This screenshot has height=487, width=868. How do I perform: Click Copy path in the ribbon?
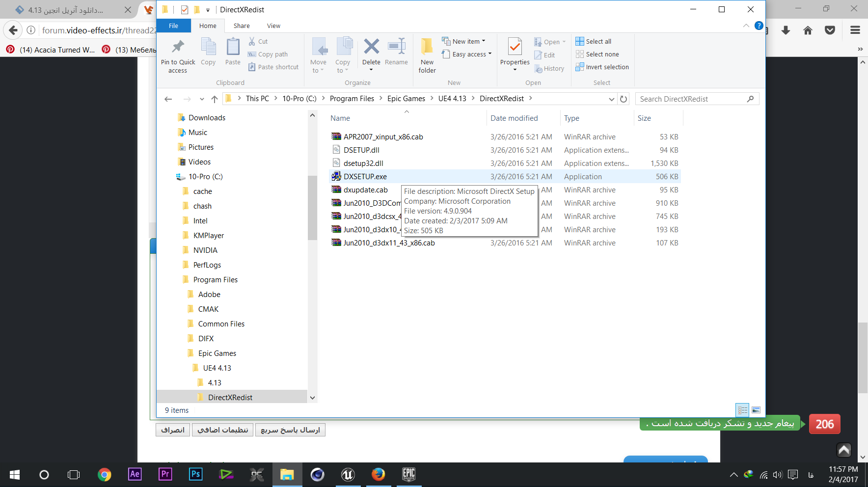pos(268,54)
